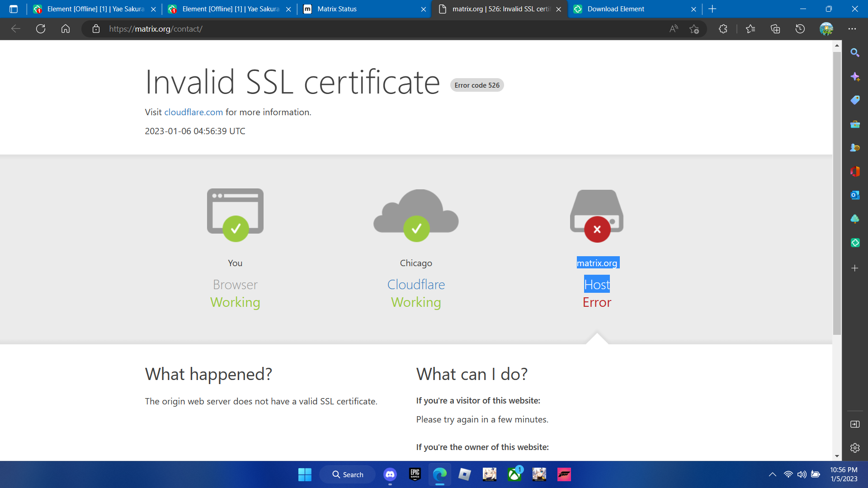Image resolution: width=868 pixels, height=488 pixels.
Task: Open Collections icon in toolbar
Action: point(775,29)
